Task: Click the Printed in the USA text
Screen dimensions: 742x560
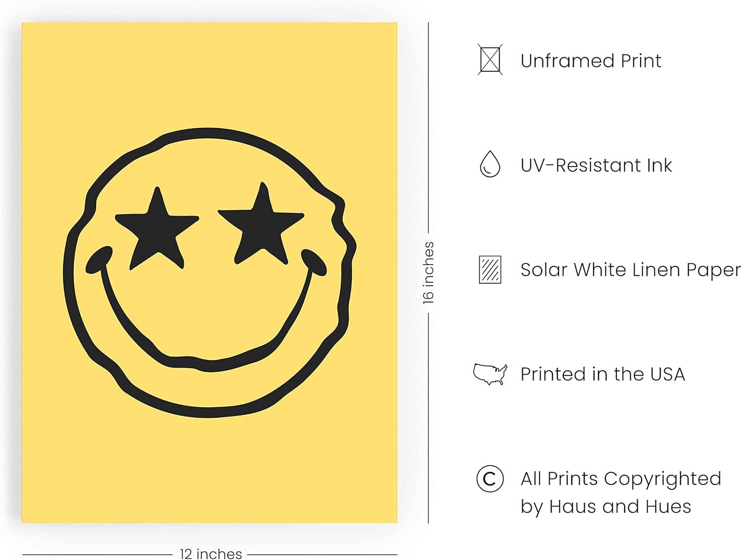Action: (x=603, y=374)
